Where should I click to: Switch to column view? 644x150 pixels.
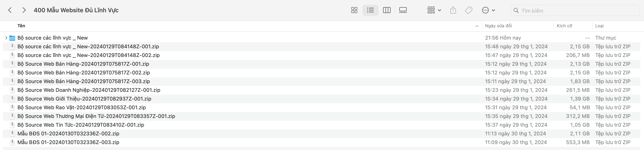coord(387,10)
